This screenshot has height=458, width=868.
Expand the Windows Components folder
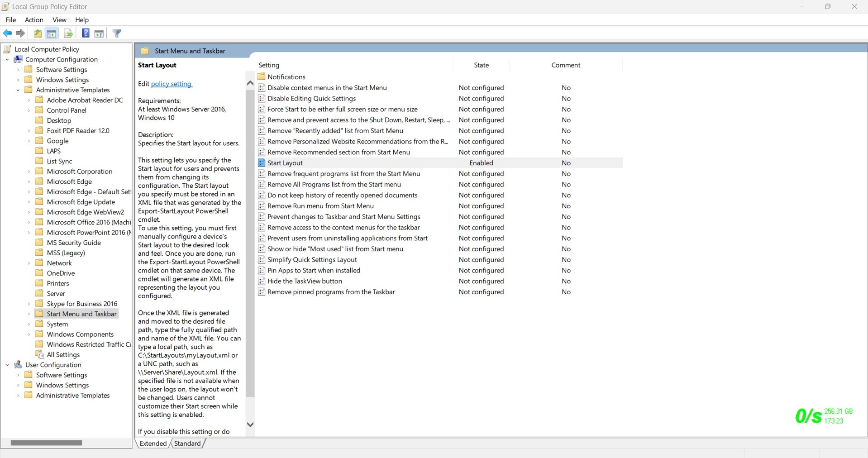point(29,334)
